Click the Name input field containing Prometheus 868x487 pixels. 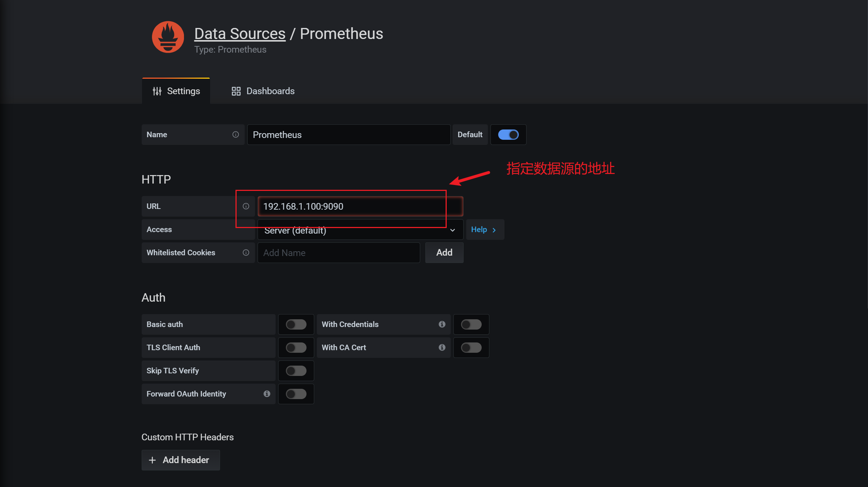pyautogui.click(x=349, y=135)
